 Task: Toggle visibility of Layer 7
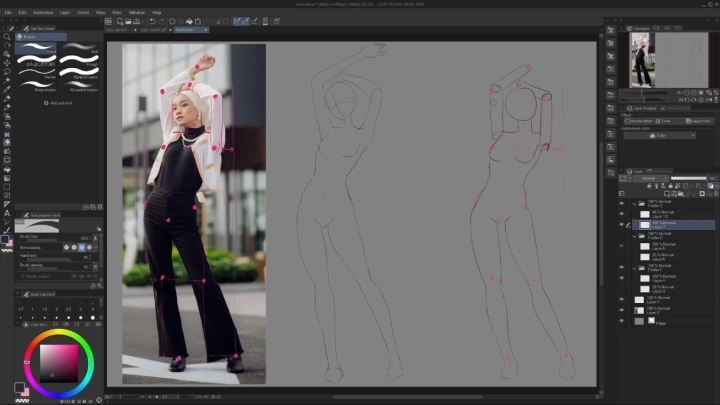click(x=621, y=226)
